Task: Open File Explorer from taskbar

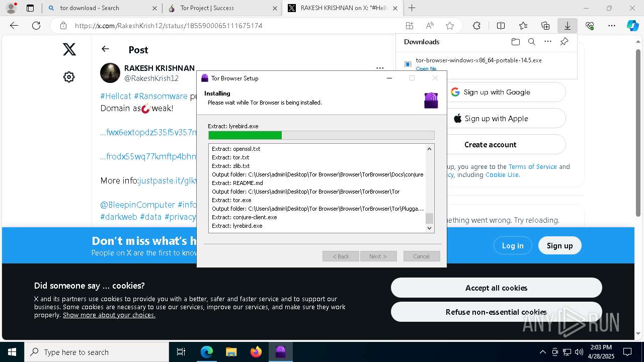Action: pyautogui.click(x=231, y=352)
